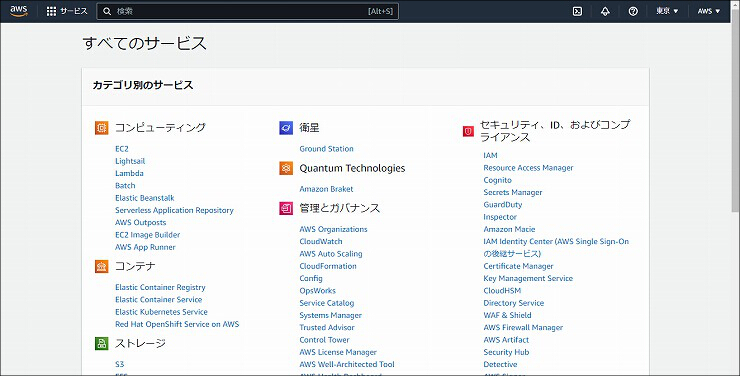The height and width of the screenshot is (376, 740).
Task: Open the Config service link
Action: [x=311, y=278]
